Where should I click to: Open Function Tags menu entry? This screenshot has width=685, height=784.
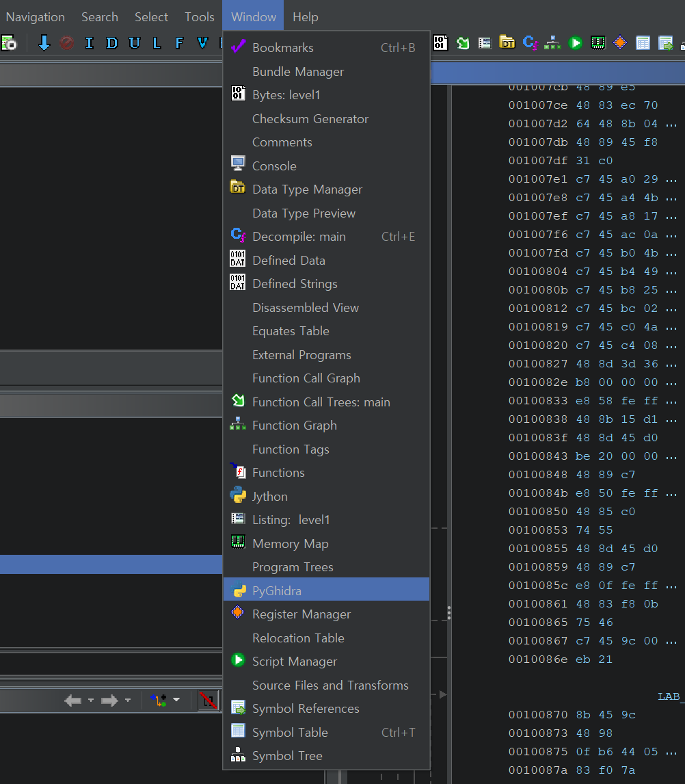326,449
